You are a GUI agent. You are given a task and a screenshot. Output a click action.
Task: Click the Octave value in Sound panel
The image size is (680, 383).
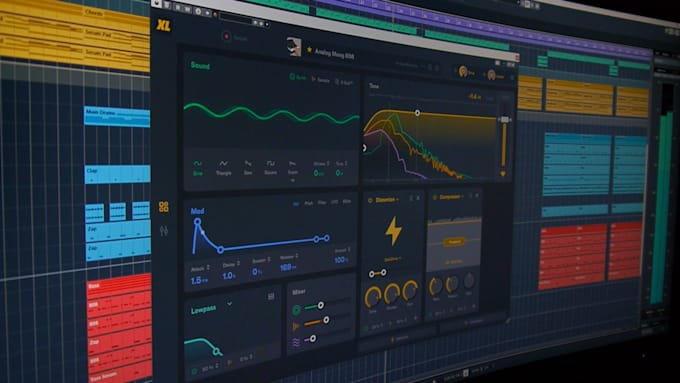click(x=319, y=173)
